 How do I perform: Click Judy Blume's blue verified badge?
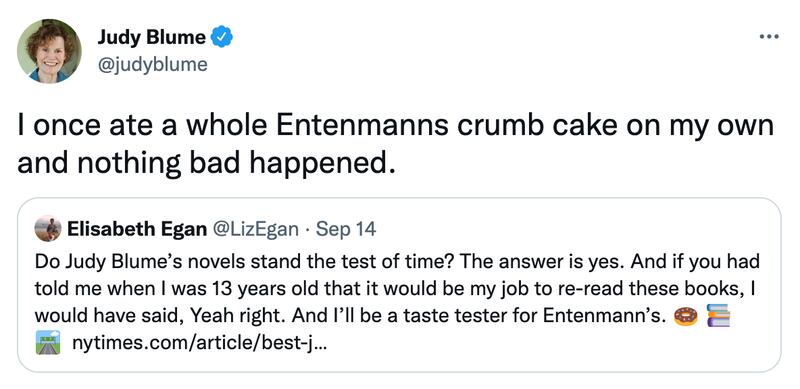[222, 37]
